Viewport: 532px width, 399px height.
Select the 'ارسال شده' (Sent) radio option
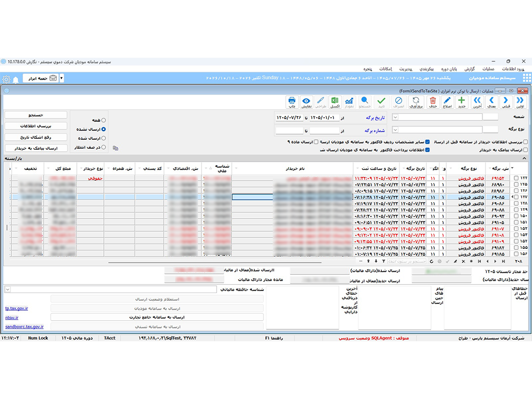click(x=103, y=138)
